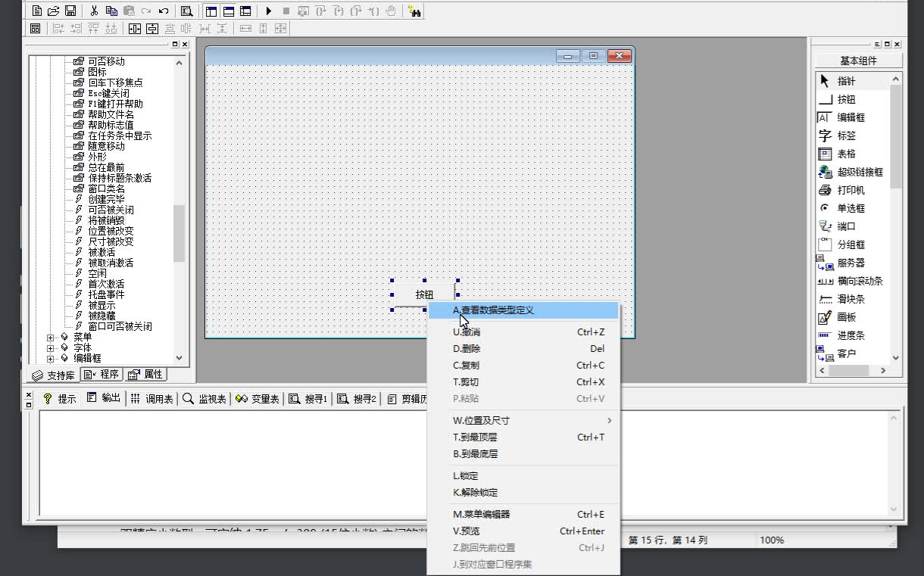Click the Save toolbar icon
This screenshot has height=576, width=924.
(x=70, y=11)
